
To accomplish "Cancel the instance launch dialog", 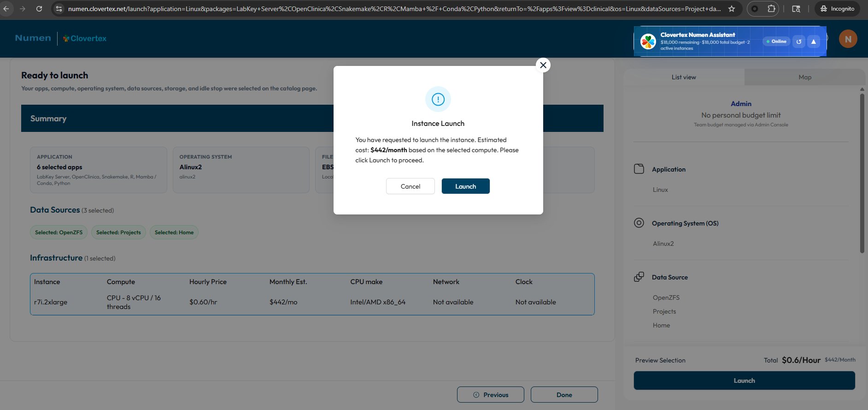I will [x=410, y=186].
